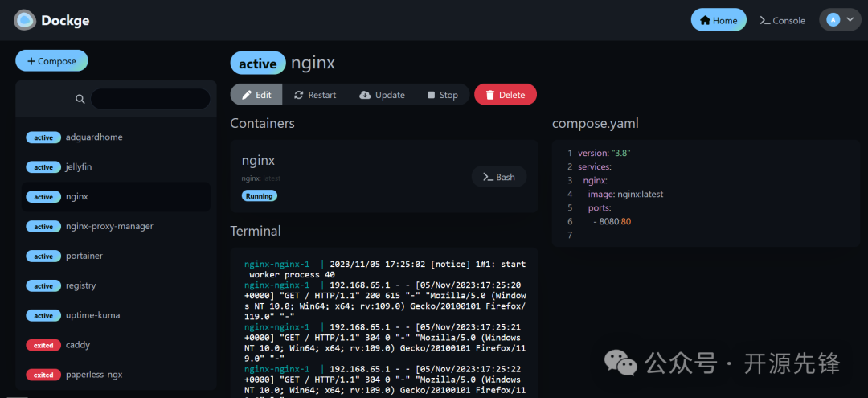The height and width of the screenshot is (398, 868).
Task: Click the magnifier search icon
Action: pyautogui.click(x=80, y=99)
